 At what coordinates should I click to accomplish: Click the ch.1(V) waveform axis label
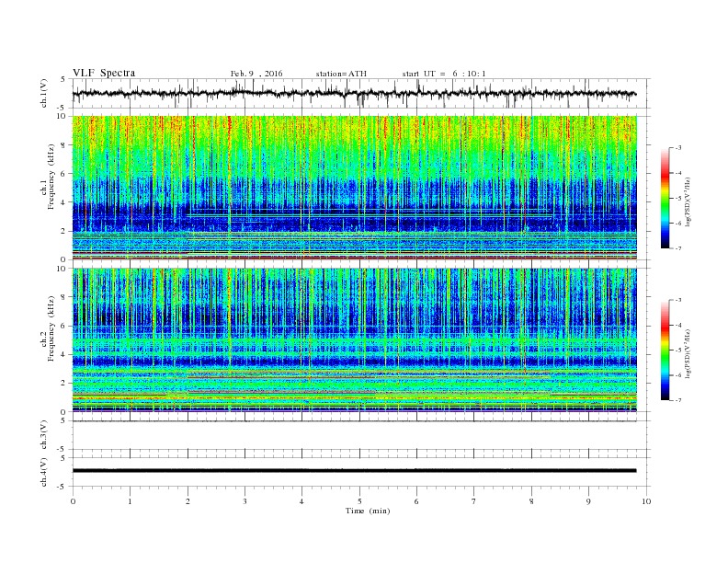(x=43, y=93)
